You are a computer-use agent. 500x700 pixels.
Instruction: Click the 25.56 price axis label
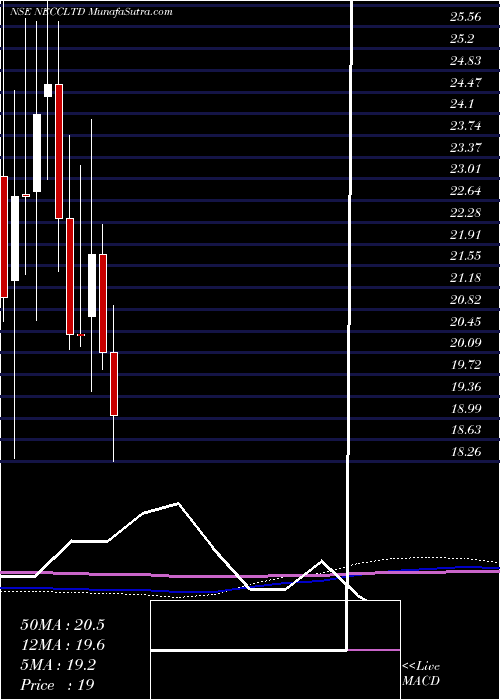[x=466, y=17]
